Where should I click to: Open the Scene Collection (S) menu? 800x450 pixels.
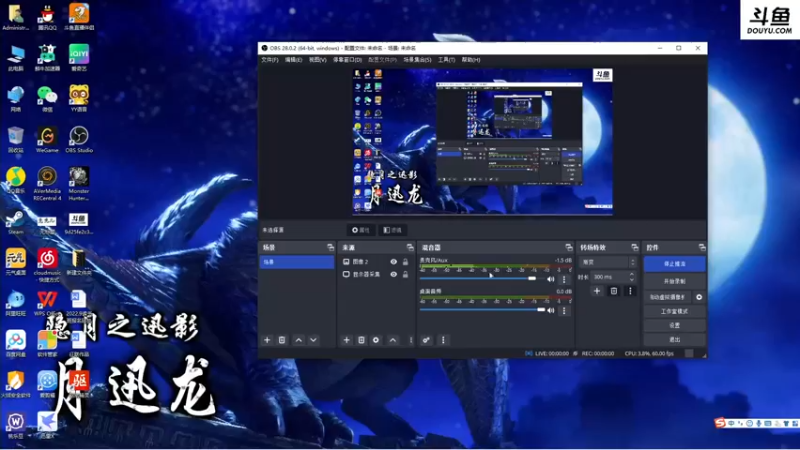pyautogui.click(x=417, y=60)
